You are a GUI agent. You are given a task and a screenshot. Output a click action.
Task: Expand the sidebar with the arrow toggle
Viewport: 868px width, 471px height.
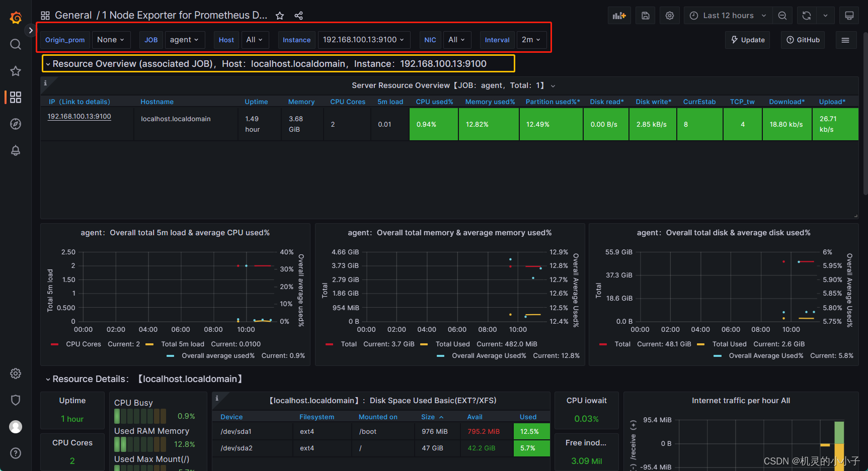pos(31,31)
